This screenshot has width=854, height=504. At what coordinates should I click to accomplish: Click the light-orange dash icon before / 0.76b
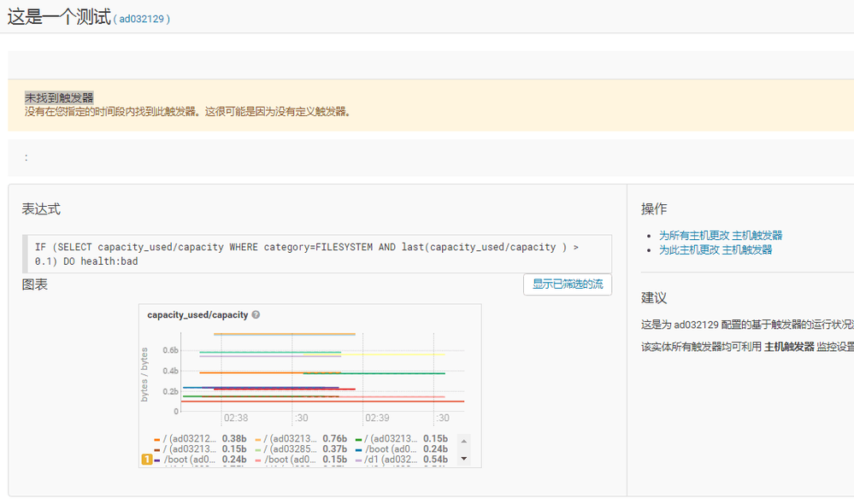point(256,440)
